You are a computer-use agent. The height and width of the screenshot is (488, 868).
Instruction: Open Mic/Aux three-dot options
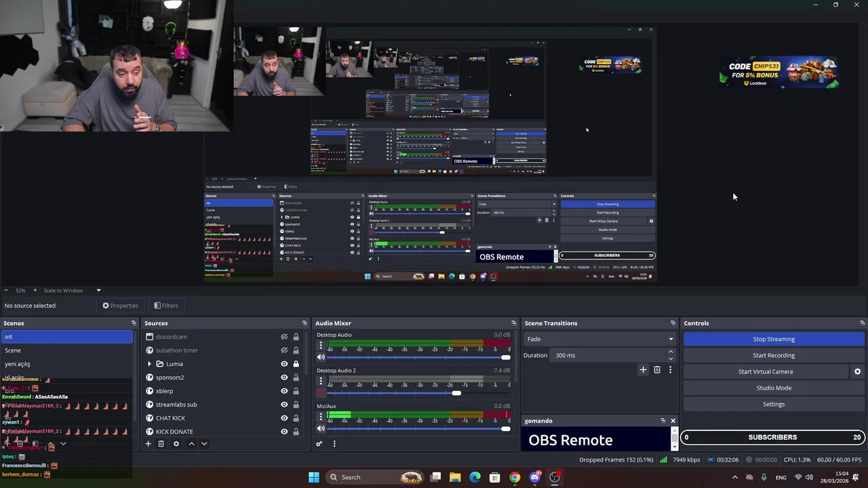point(321,417)
